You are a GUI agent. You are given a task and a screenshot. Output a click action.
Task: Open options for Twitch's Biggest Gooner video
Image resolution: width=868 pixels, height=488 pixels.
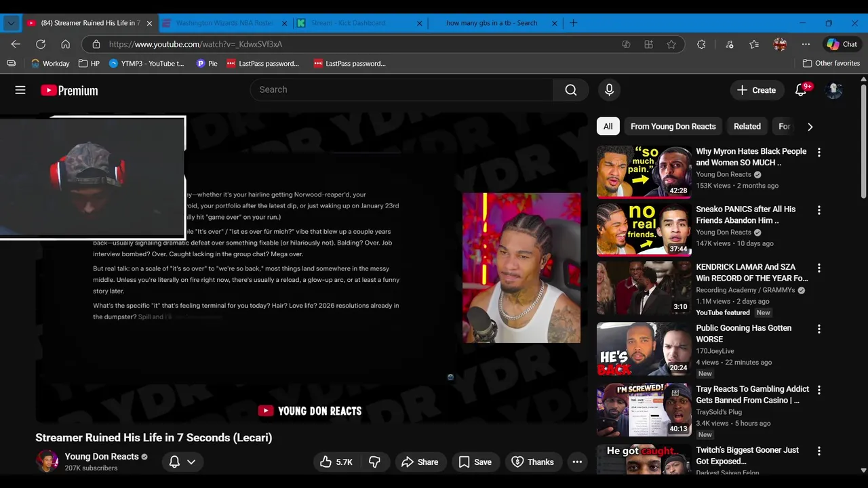818,451
